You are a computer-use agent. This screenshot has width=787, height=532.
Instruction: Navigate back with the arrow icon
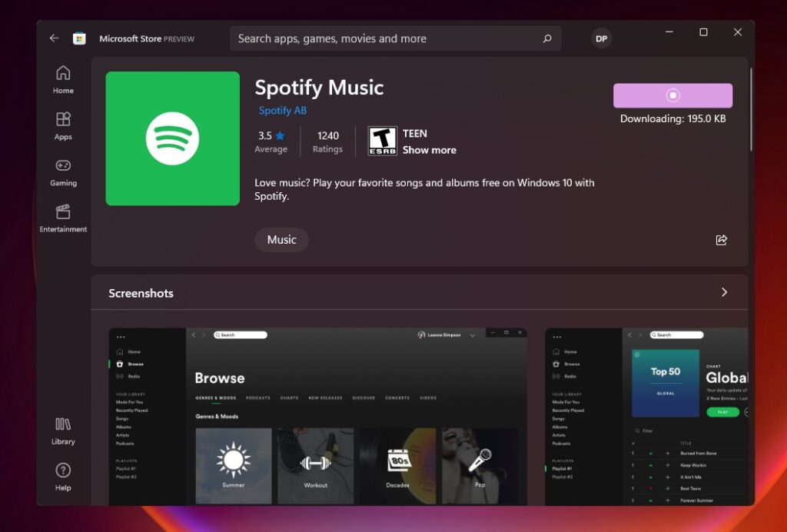53,38
